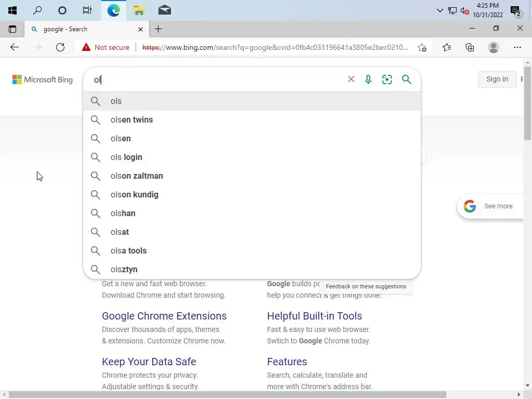Close the google - Search tab
This screenshot has height=399, width=532.
tap(140, 30)
